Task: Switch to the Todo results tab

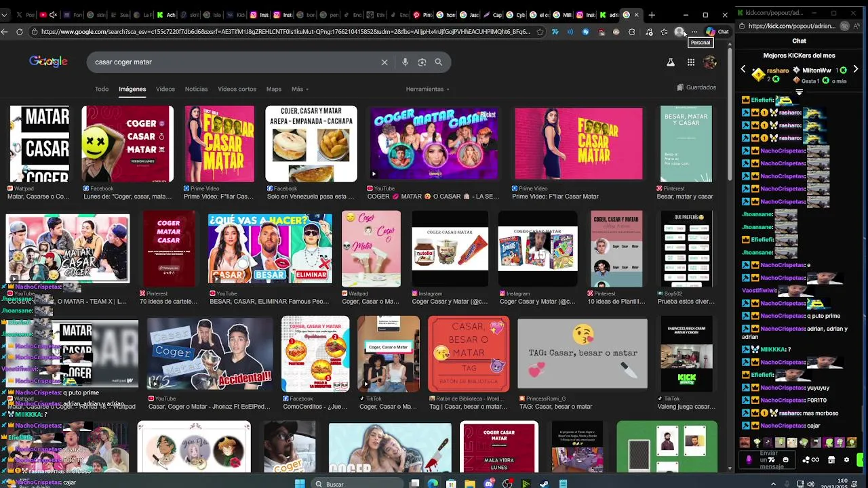Action: pos(102,89)
